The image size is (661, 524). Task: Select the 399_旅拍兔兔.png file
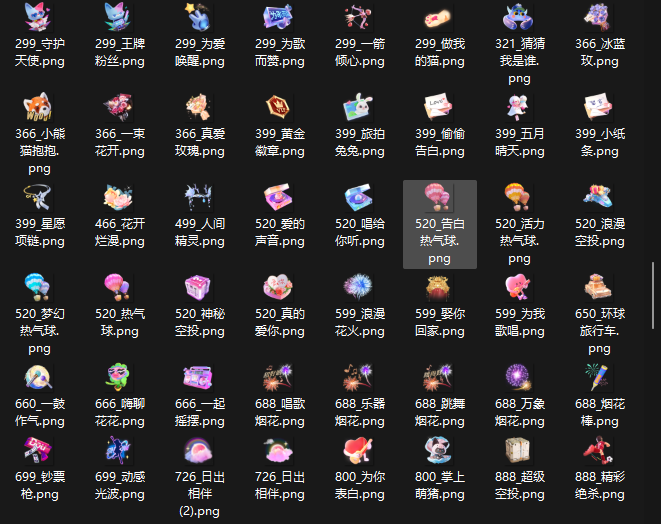click(359, 107)
